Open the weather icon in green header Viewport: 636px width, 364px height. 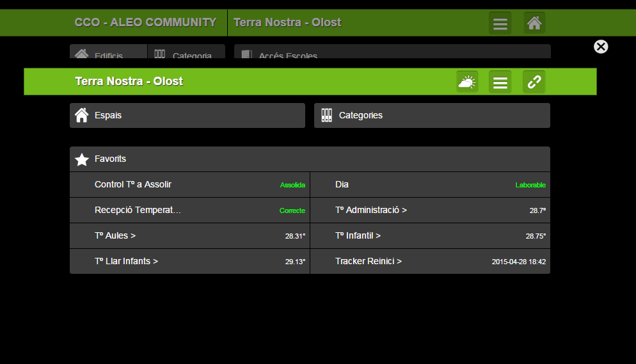467,82
